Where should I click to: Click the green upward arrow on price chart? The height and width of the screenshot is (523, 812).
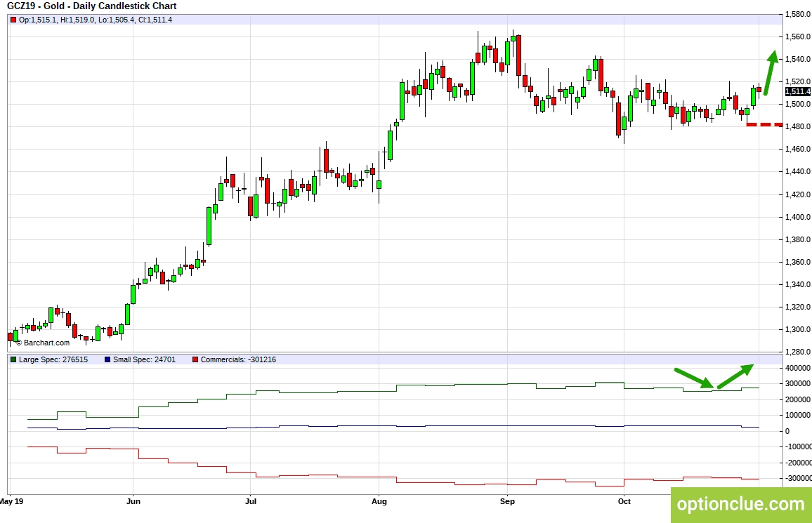[770, 72]
